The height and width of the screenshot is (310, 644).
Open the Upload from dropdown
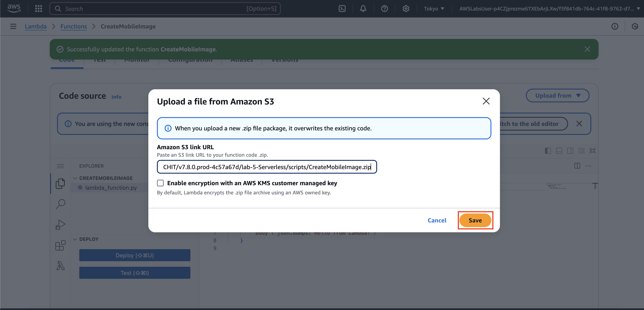click(x=557, y=96)
